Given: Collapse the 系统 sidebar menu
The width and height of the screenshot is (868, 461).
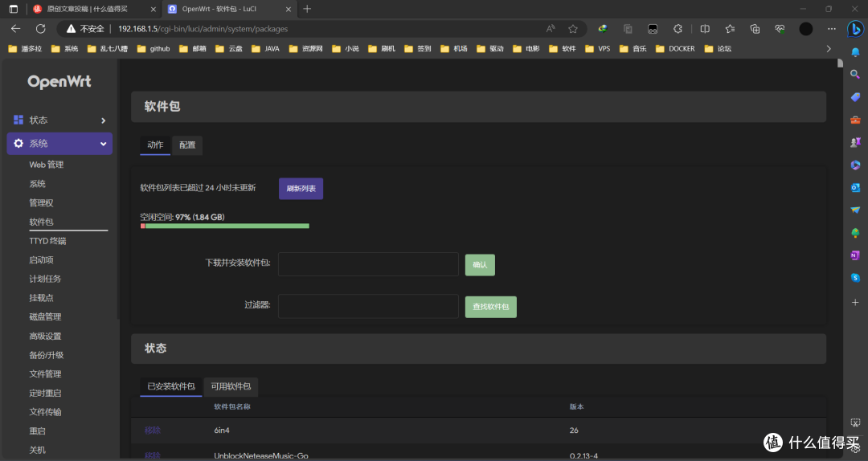Looking at the screenshot, I should pos(59,144).
